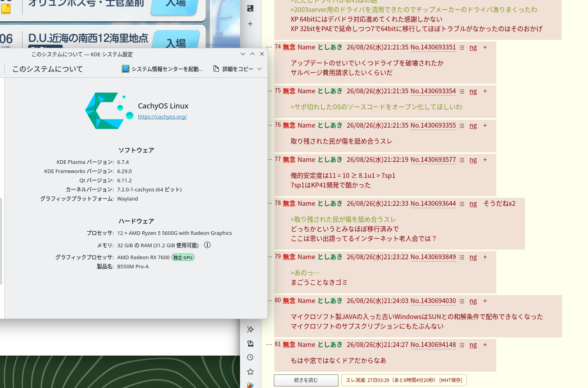Click the 独立 GPU badge next to Radeon RX 7600
This screenshot has height=388, width=588.
183,257
